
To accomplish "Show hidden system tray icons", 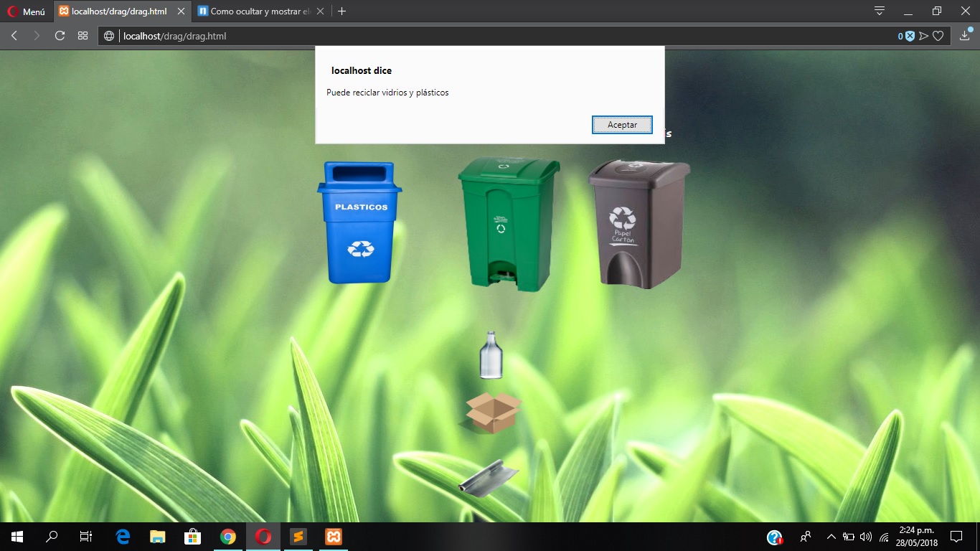I will click(831, 537).
